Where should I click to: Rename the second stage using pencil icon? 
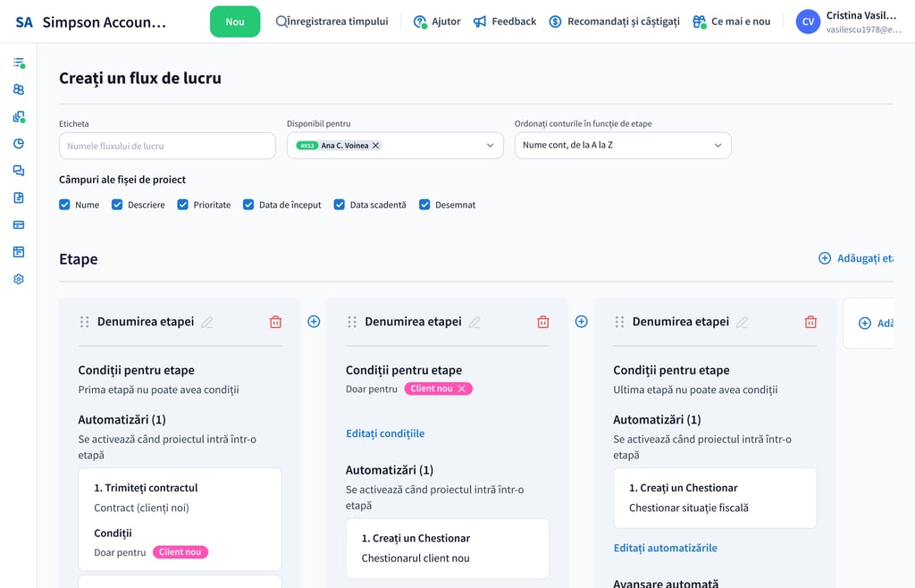[x=474, y=322]
